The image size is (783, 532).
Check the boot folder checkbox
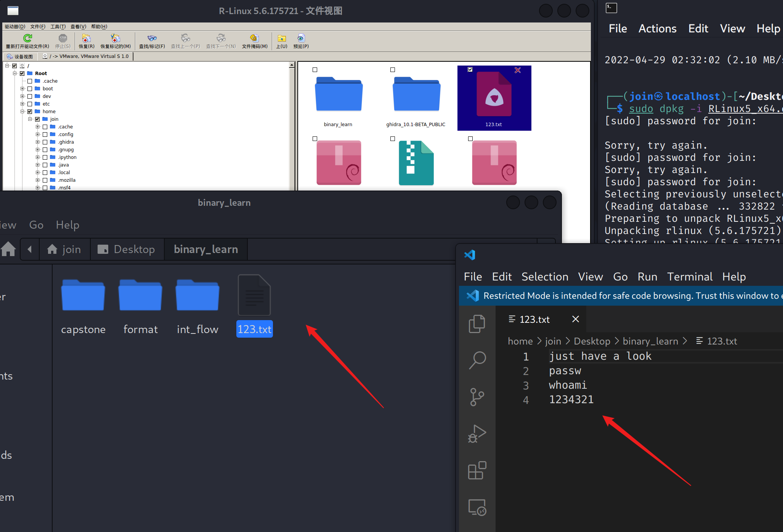[x=30, y=89]
